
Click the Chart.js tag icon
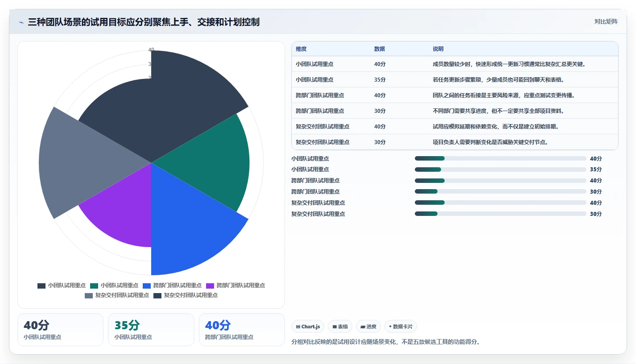point(298,327)
